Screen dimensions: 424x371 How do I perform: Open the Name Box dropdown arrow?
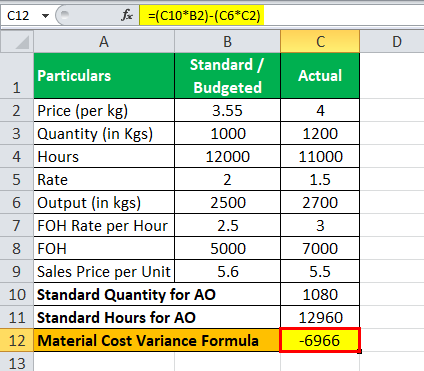click(x=45, y=16)
